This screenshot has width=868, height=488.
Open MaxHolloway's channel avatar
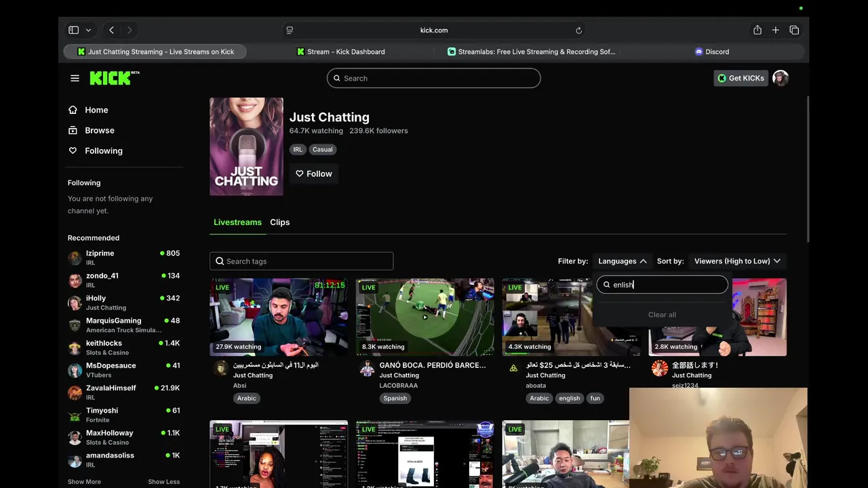(x=75, y=437)
